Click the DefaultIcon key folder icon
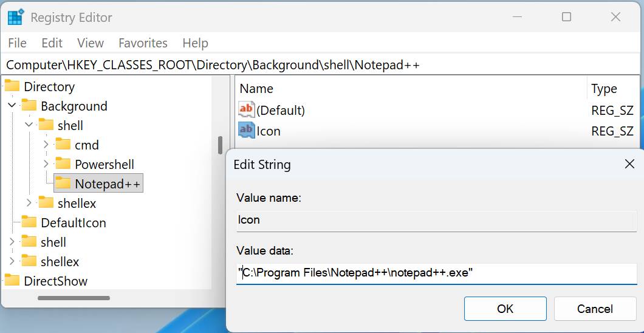 pos(29,222)
